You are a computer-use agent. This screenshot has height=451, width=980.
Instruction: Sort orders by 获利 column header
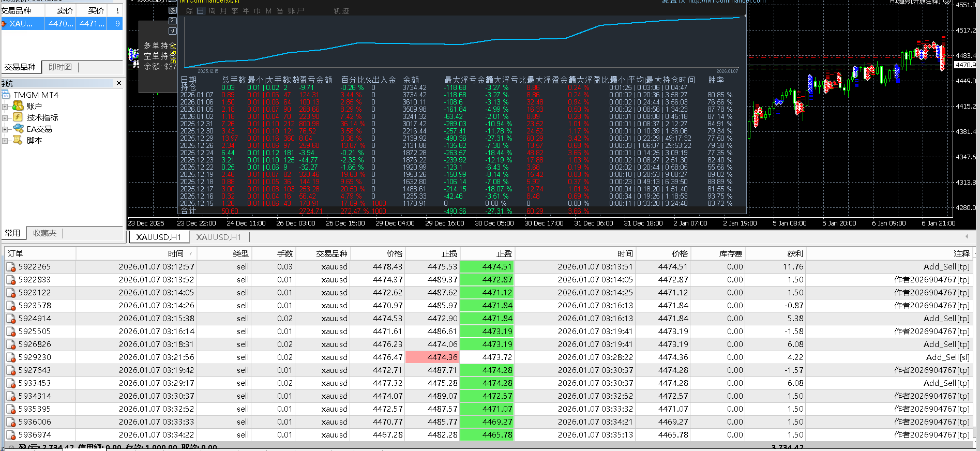click(x=795, y=253)
